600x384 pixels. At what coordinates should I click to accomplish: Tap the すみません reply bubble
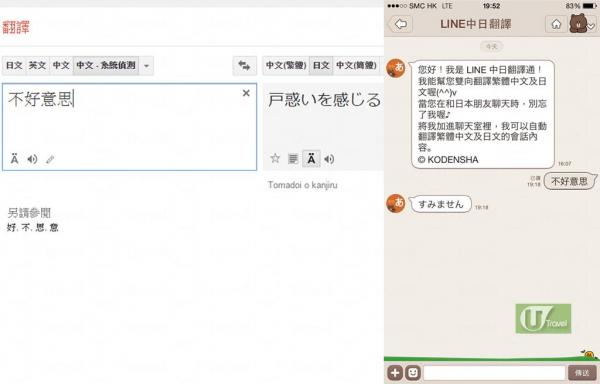pos(440,204)
